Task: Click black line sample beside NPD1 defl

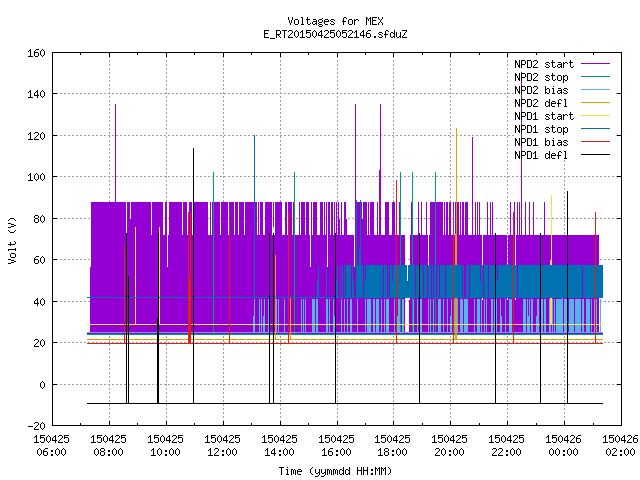Action: 596,155
